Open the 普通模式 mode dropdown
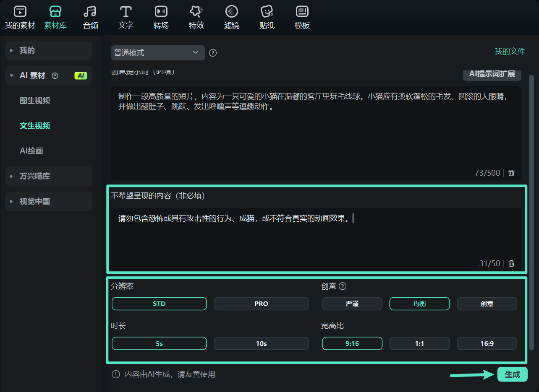The width and height of the screenshot is (539, 392). (x=158, y=52)
